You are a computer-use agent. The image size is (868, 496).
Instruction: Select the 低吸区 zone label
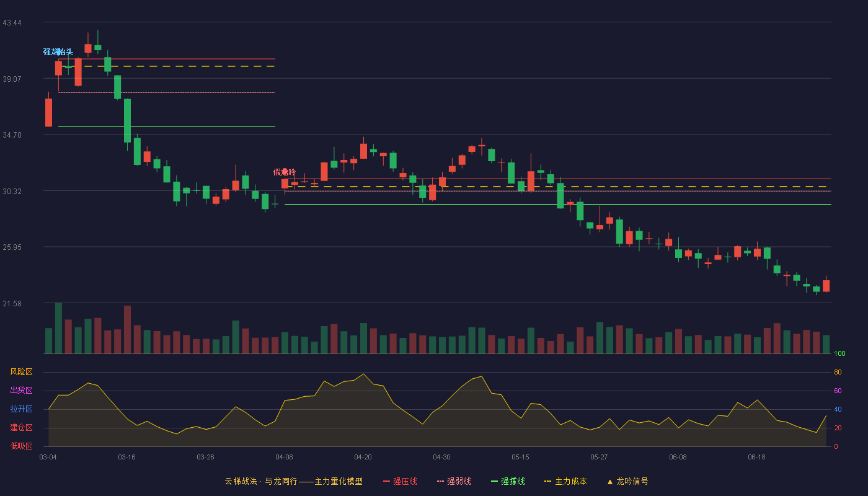point(21,446)
